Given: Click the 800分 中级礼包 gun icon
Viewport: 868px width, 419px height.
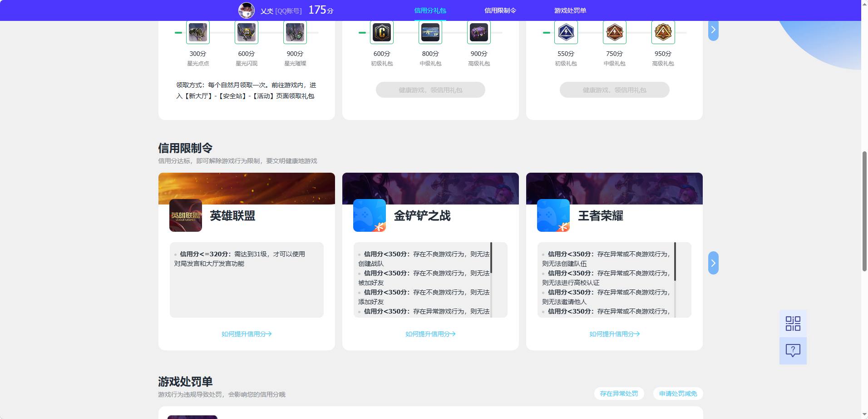Looking at the screenshot, I should (x=430, y=32).
